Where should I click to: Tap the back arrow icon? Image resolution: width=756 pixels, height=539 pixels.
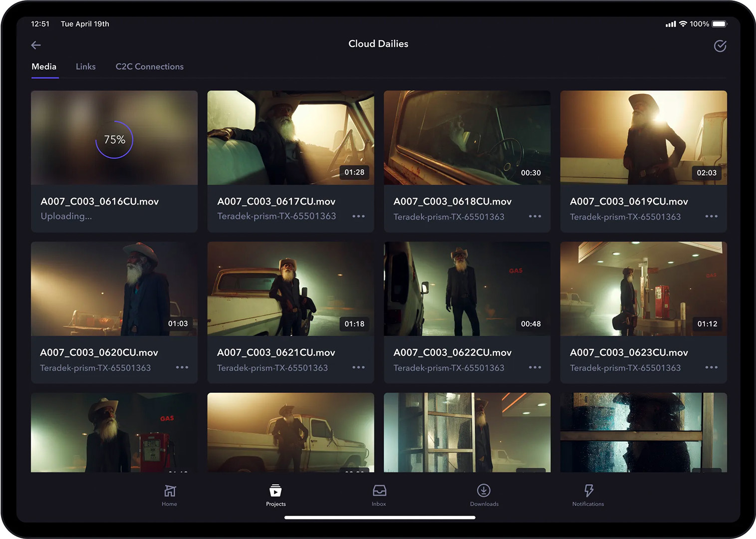pos(36,45)
